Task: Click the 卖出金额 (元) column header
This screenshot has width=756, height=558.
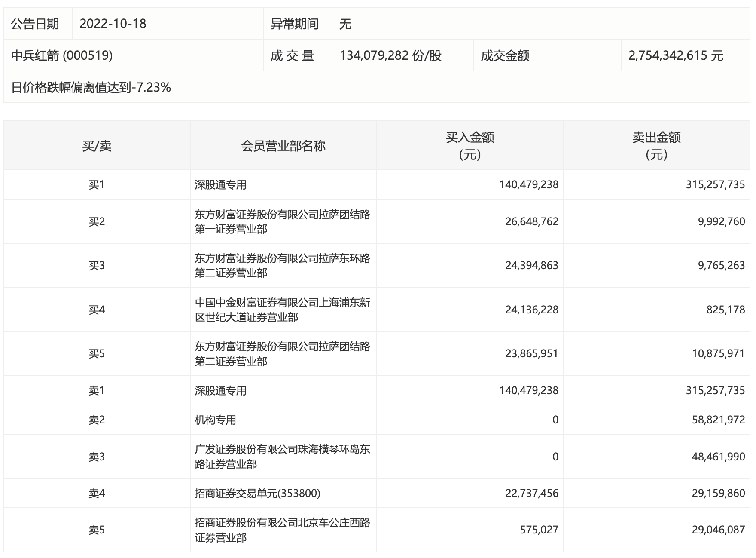Action: pyautogui.click(x=656, y=146)
